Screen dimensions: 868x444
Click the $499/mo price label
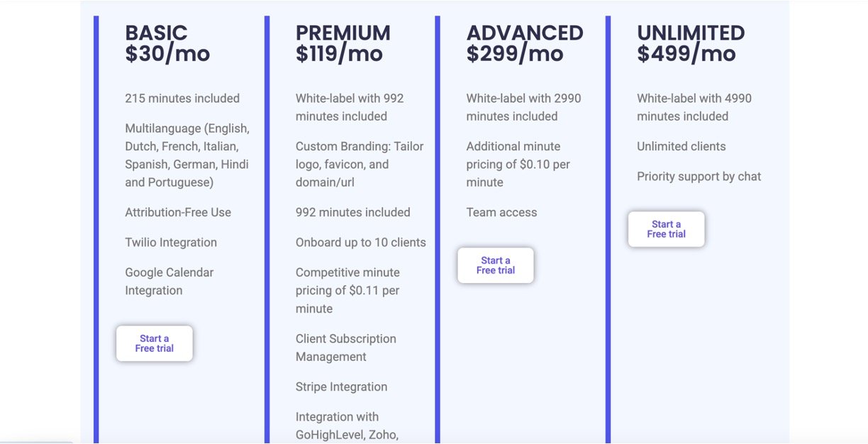click(x=686, y=54)
